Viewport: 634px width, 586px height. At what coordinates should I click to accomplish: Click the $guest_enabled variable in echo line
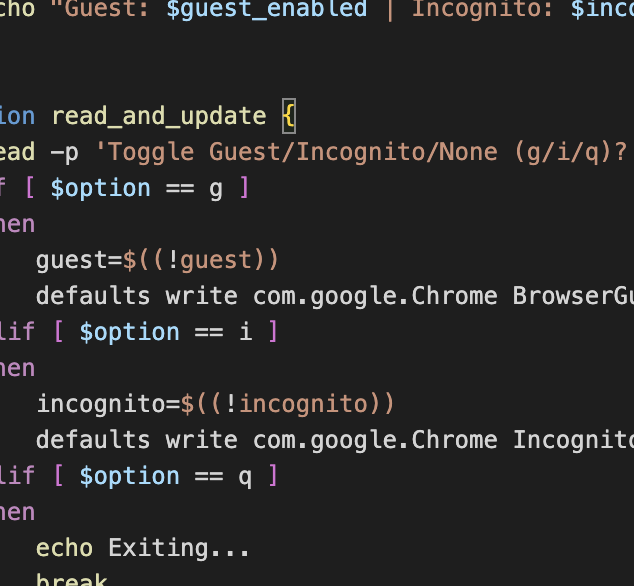pyautogui.click(x=266, y=9)
